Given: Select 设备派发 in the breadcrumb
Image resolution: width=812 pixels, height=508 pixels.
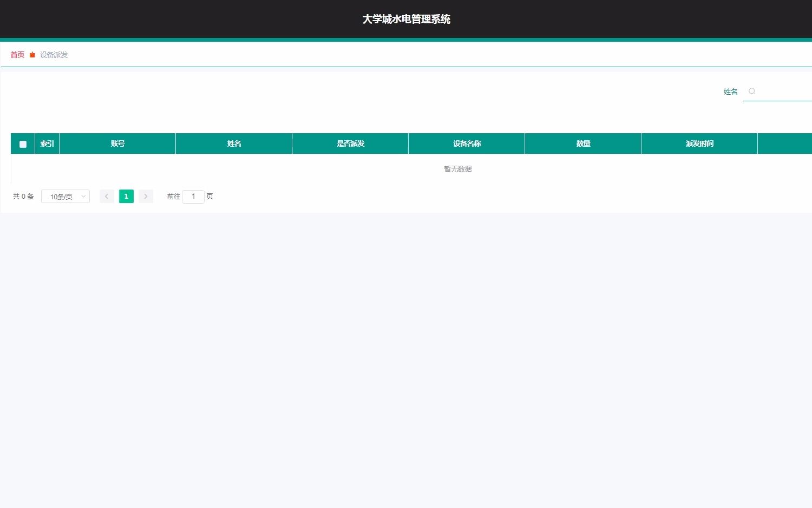Looking at the screenshot, I should tap(53, 54).
